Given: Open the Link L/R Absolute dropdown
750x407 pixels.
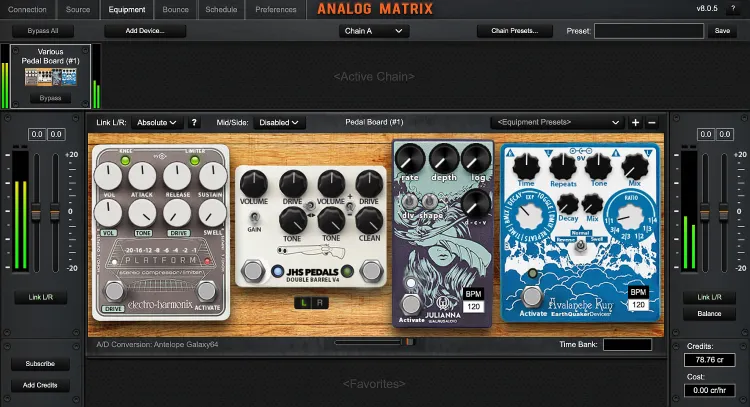Looking at the screenshot, I should coord(156,123).
